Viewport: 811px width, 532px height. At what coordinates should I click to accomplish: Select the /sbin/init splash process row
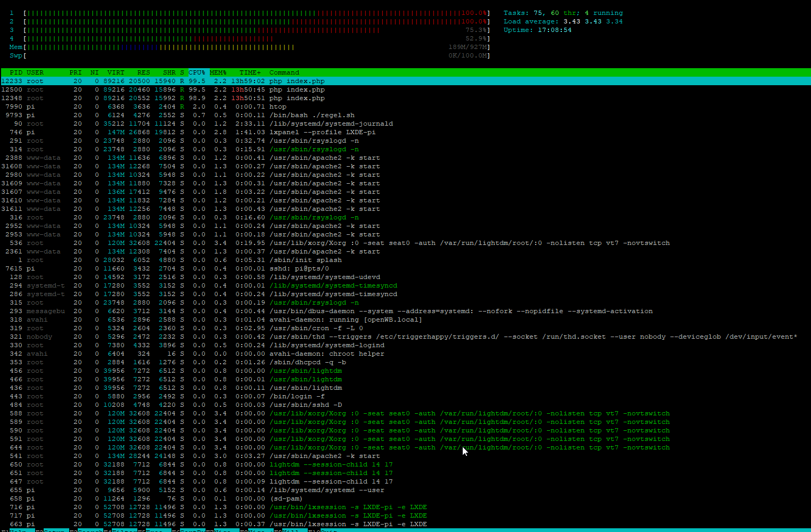coord(405,260)
